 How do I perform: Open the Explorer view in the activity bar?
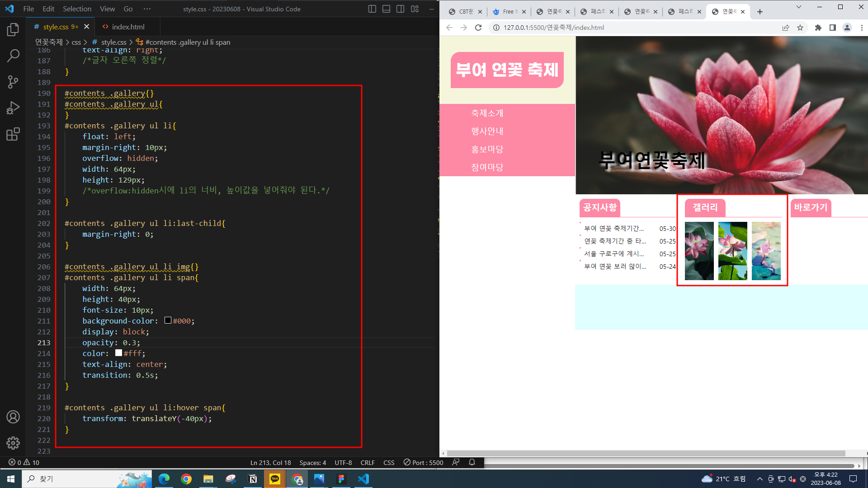[x=13, y=30]
